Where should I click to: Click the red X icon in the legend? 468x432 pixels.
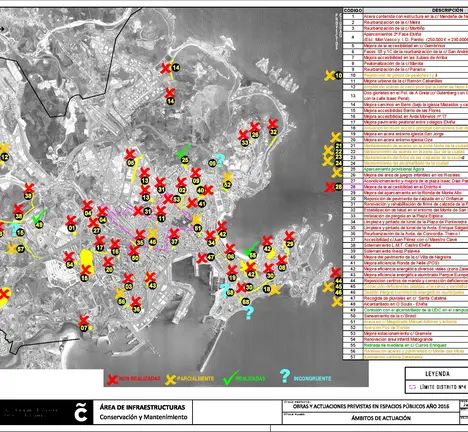click(113, 379)
